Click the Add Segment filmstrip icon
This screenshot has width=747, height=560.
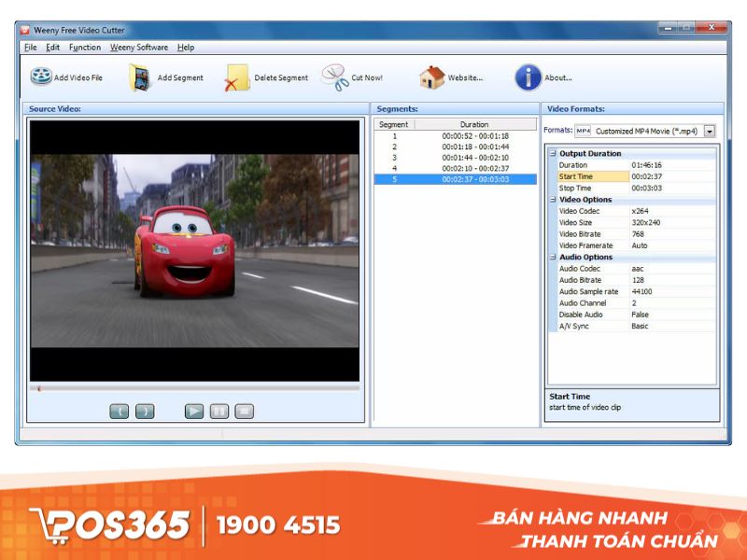coord(139,77)
